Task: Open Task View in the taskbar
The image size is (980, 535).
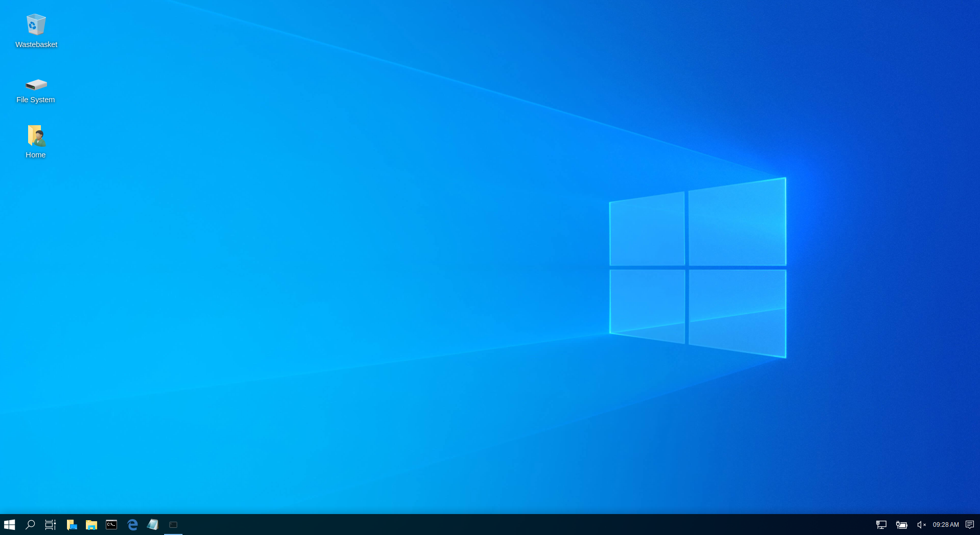Action: pos(50,525)
